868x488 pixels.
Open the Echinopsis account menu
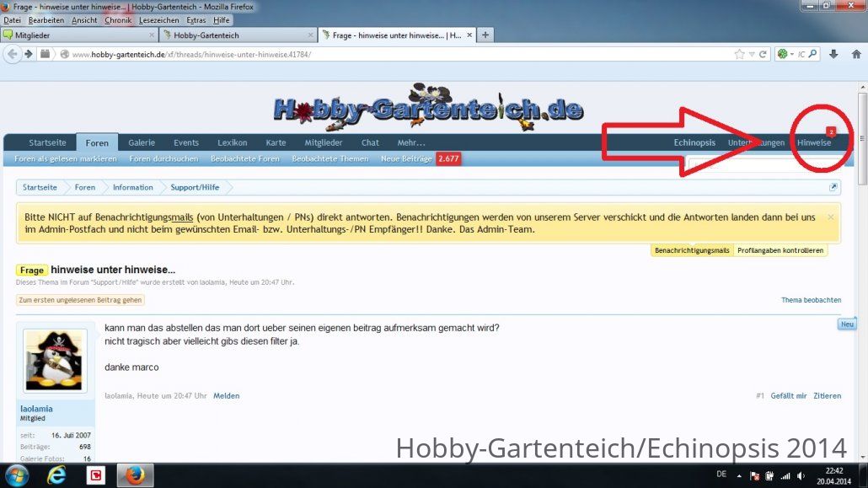tap(694, 142)
